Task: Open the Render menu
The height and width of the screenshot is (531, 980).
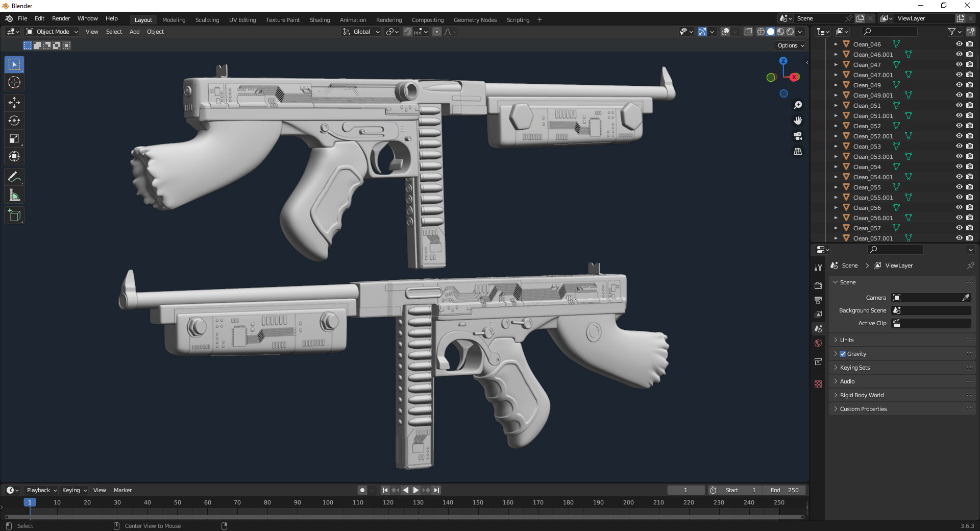Action: [61, 18]
